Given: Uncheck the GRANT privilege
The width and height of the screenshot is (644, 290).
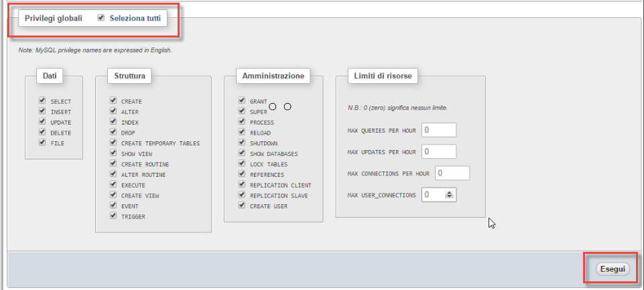Looking at the screenshot, I should click(241, 100).
